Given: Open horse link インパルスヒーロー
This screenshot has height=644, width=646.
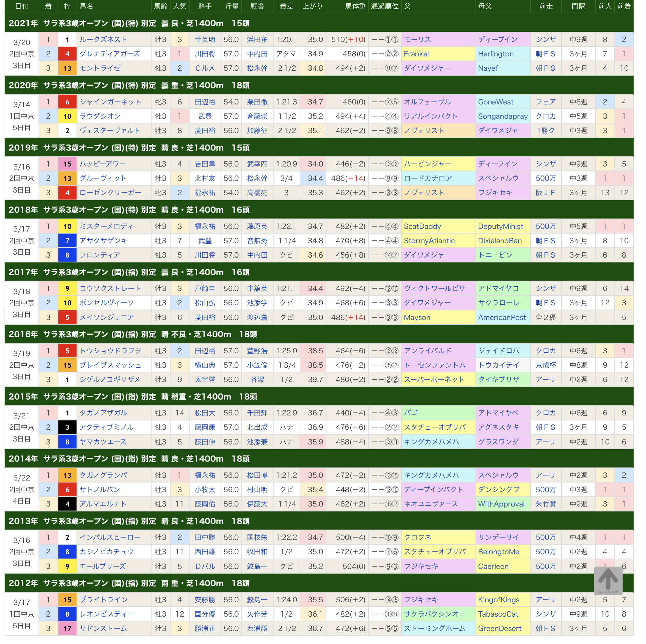Looking at the screenshot, I should 110,538.
